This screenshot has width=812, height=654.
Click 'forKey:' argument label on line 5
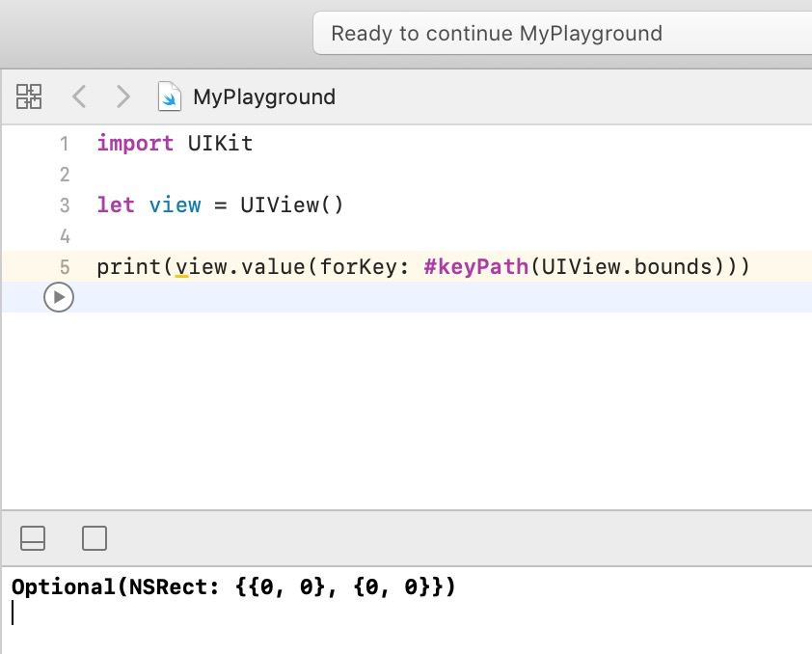pyautogui.click(x=365, y=266)
